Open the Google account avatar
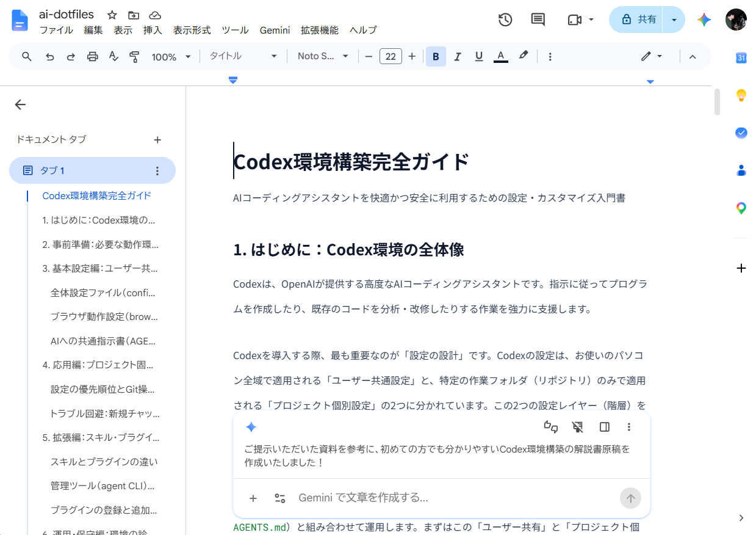Viewport: 756px width, 535px height. (736, 20)
